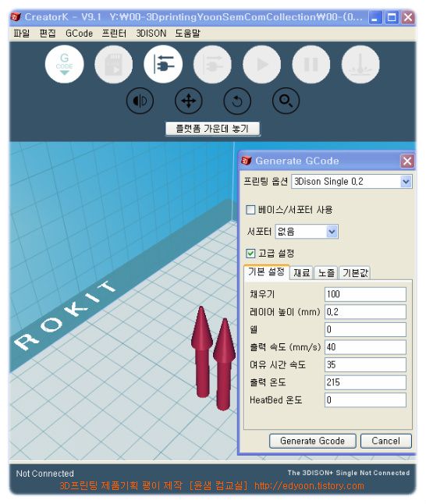Click the play print icon

click(x=261, y=64)
